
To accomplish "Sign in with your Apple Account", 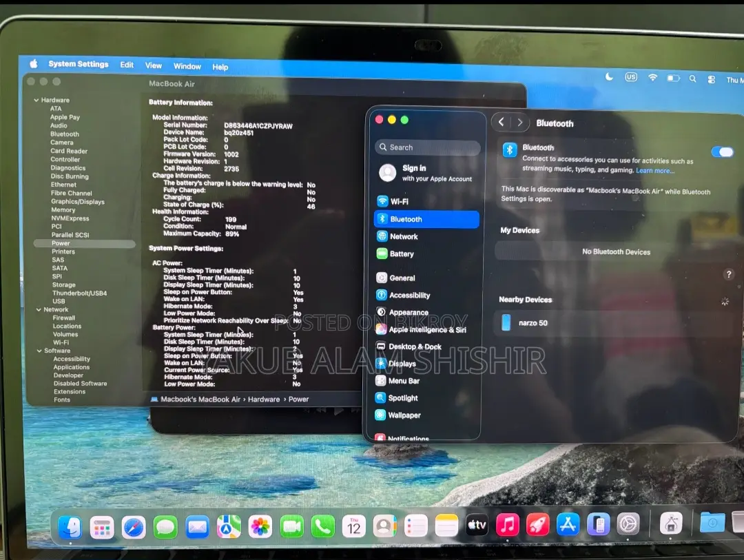I will click(x=426, y=173).
